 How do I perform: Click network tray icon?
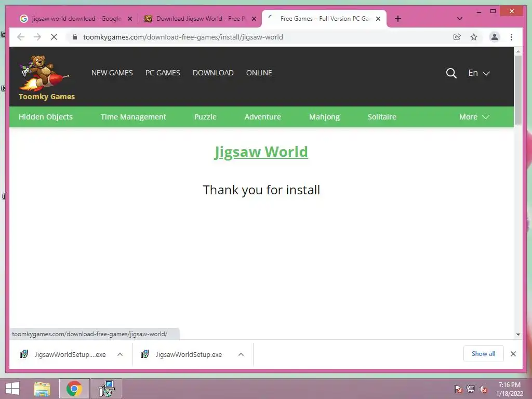(471, 389)
